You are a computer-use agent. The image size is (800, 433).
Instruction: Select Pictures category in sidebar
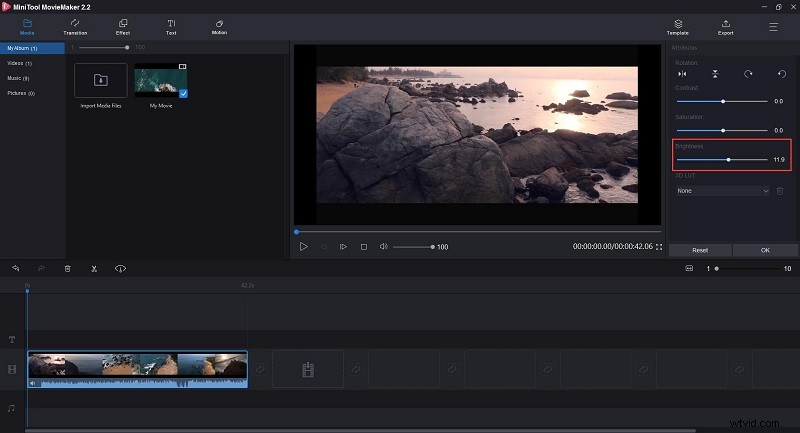pyautogui.click(x=21, y=93)
